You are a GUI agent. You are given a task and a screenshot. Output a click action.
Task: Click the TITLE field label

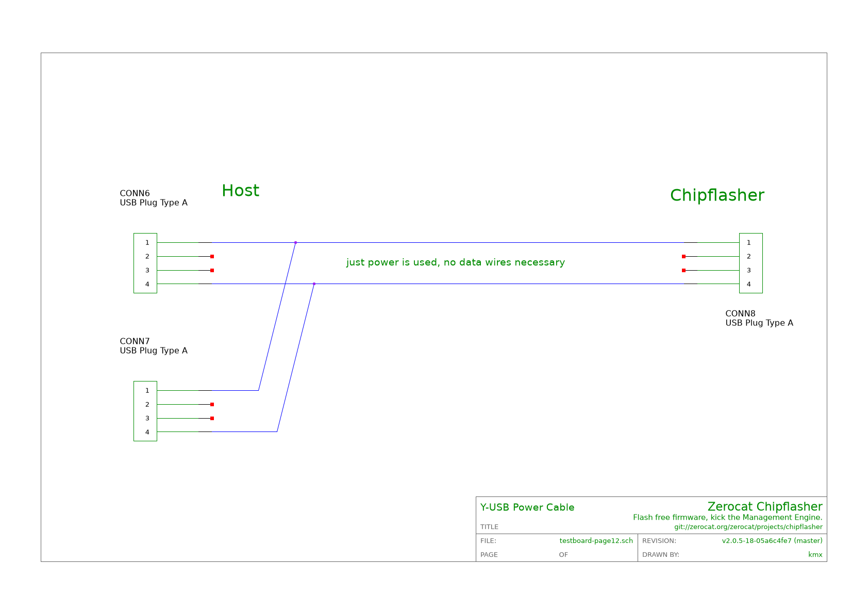coord(490,527)
